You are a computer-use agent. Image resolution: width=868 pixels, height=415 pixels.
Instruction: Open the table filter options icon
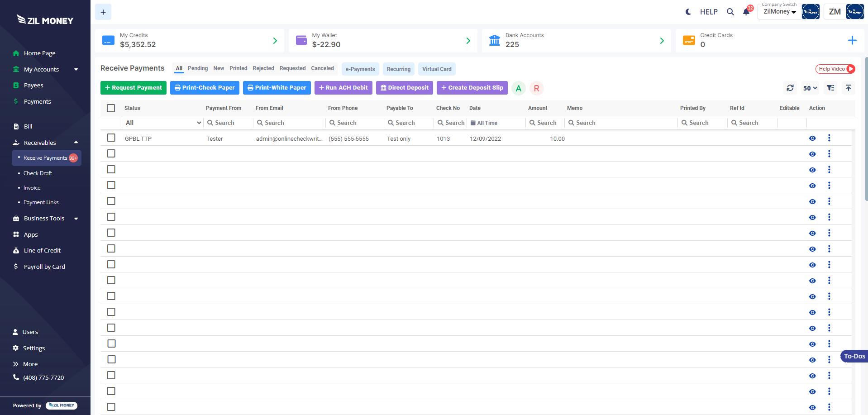click(x=830, y=88)
